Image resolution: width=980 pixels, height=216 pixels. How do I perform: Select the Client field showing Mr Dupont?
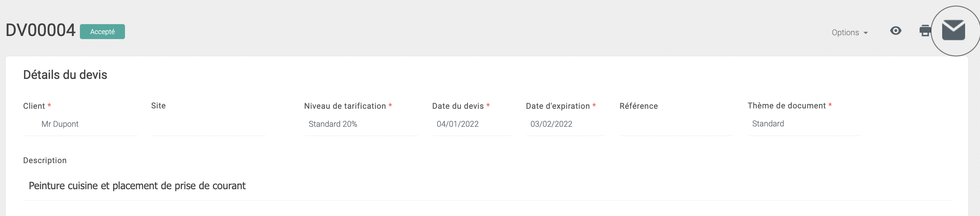click(x=80, y=124)
